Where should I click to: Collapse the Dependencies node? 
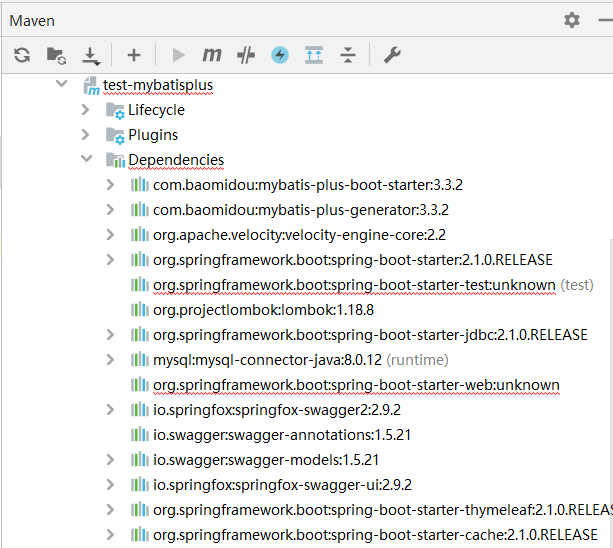click(86, 158)
